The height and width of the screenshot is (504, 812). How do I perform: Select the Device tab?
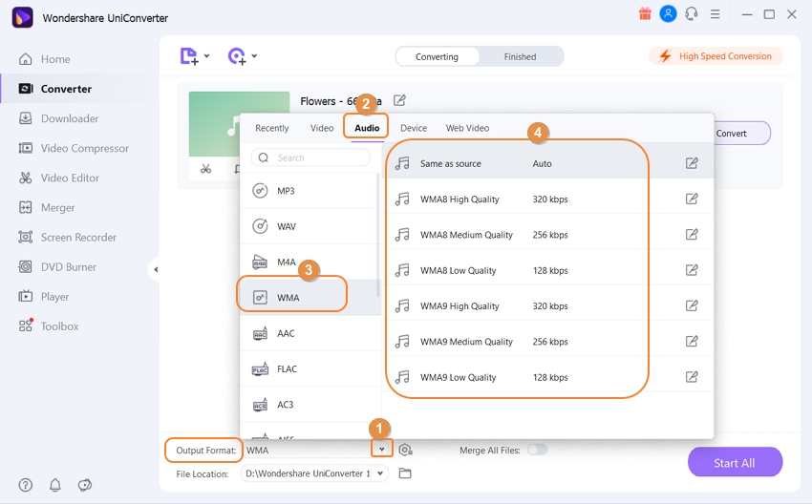click(414, 128)
